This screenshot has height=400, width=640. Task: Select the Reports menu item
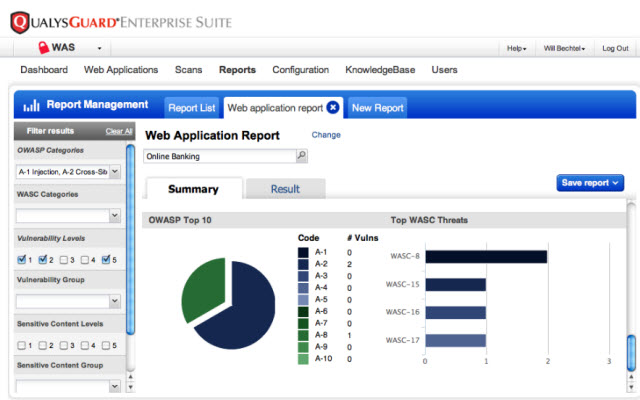pos(237,70)
